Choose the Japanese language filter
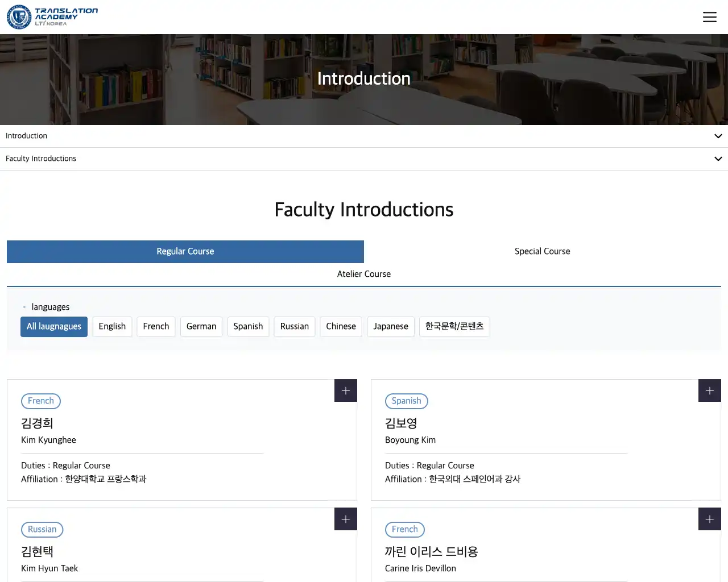 (391, 327)
